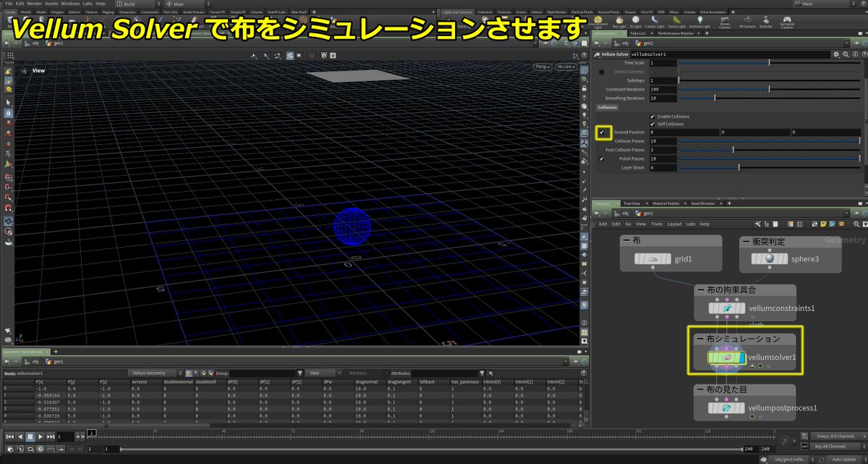Stop playback with the stop button
Viewport: 868px width, 464px height.
tap(30, 436)
